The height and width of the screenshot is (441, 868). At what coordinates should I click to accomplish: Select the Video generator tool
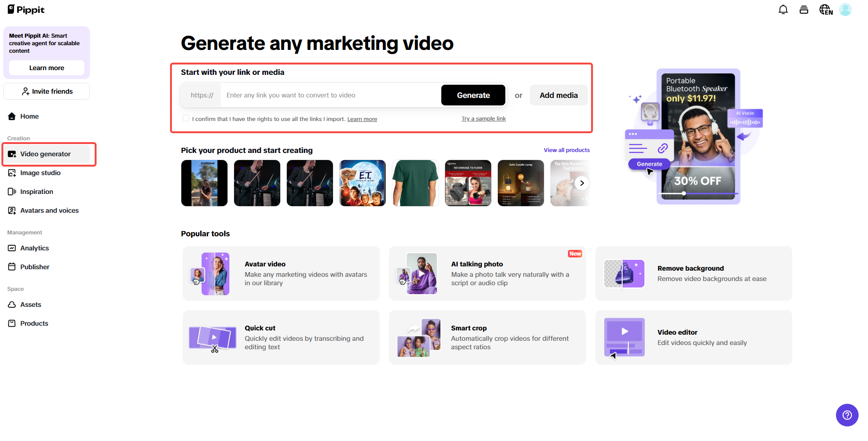click(x=45, y=153)
